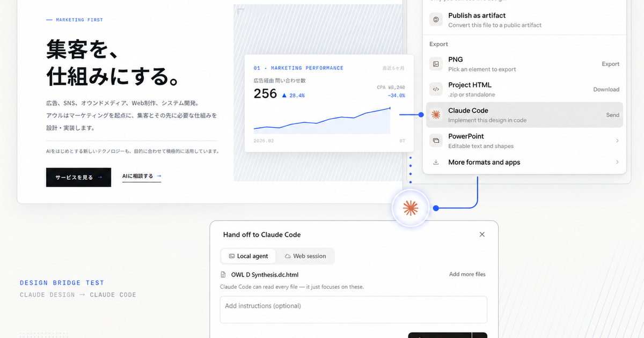Click the OWL D Synthesis.dc.html file icon
The image size is (644, 338).
[x=223, y=275]
